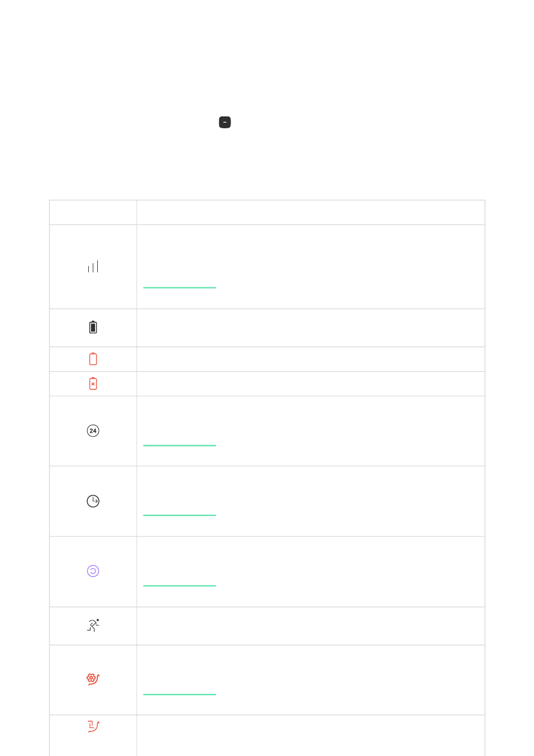Click the red bypass arrow icon

93,727
